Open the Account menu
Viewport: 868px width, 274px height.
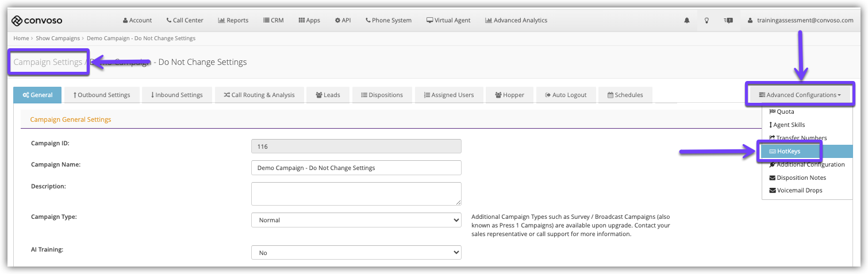(x=137, y=20)
